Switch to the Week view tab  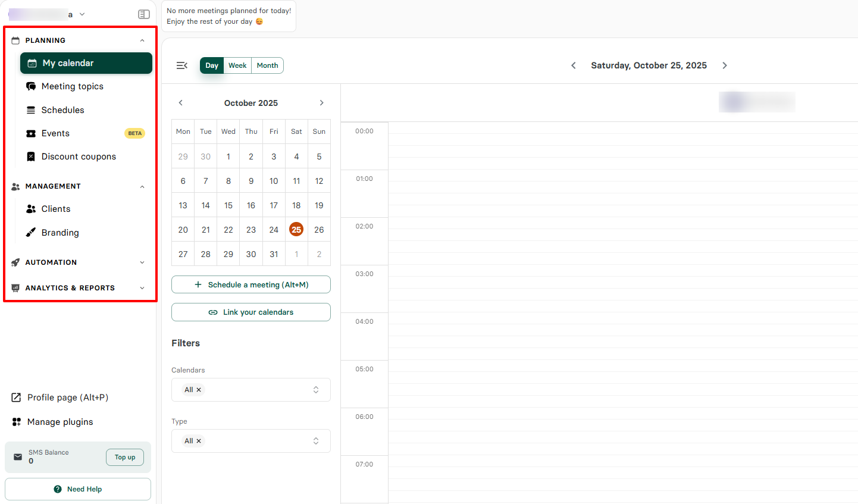[x=237, y=65]
